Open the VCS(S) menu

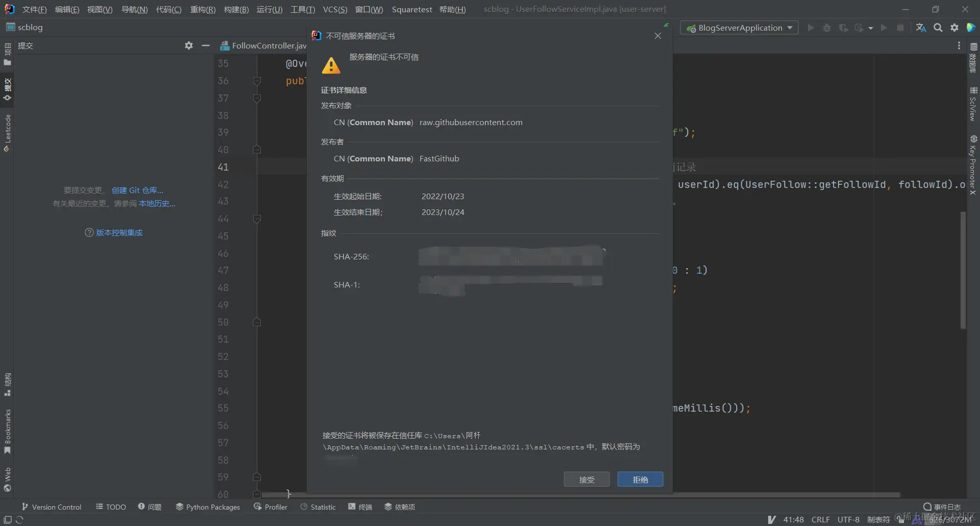coord(335,9)
